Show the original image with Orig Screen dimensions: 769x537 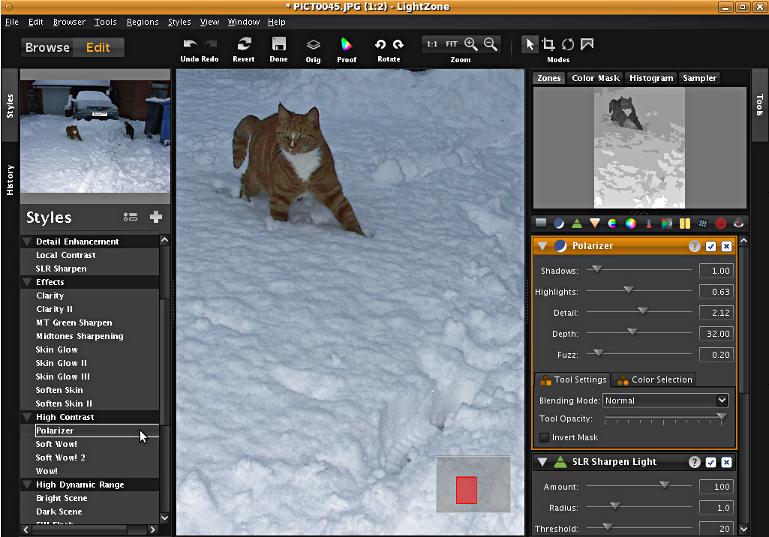(x=313, y=45)
